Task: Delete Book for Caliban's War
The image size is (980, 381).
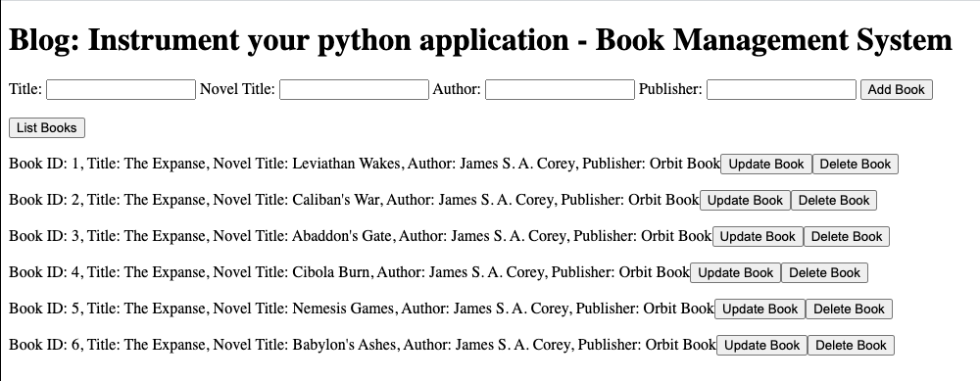Action: [834, 201]
